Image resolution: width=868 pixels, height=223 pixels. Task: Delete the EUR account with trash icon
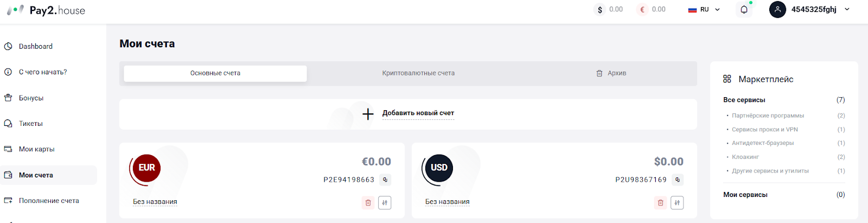(368, 202)
